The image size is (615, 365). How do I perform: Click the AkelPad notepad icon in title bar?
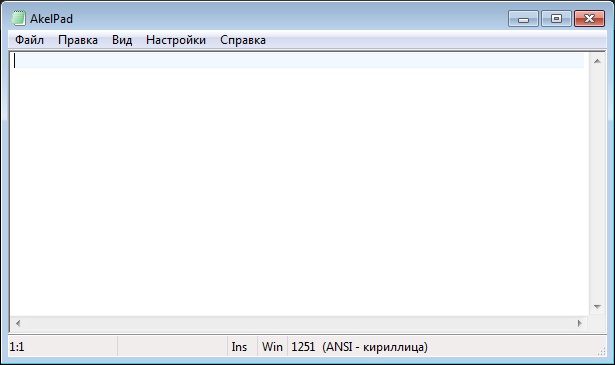pyautogui.click(x=18, y=18)
